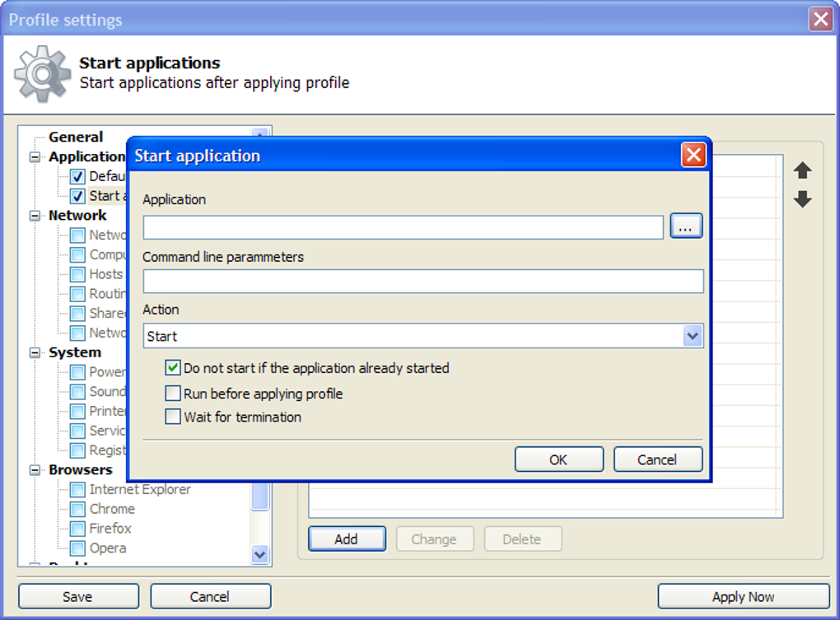840x620 pixels.
Task: Collapse the System tree branch
Action: (34, 352)
